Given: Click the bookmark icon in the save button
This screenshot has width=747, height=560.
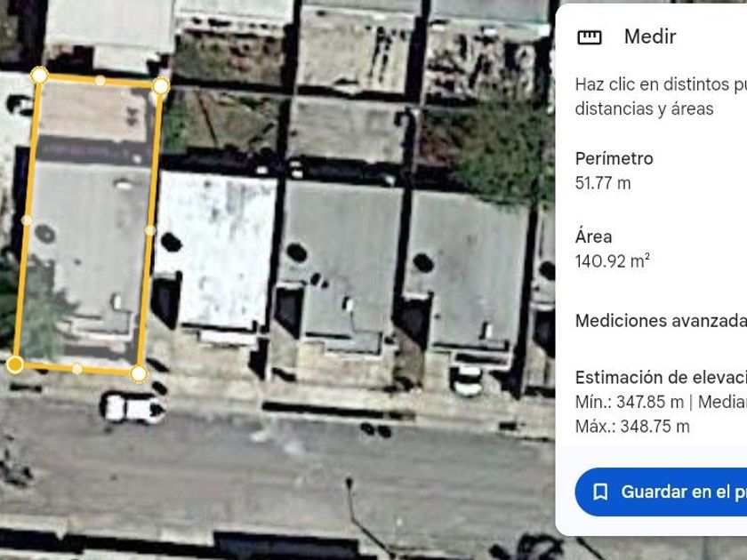Looking at the screenshot, I should pos(600,492).
